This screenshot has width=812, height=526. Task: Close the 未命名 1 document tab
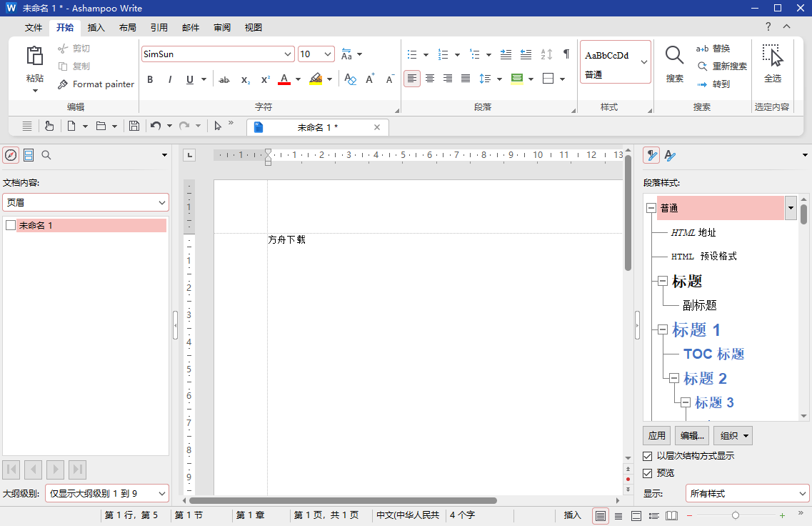(x=377, y=127)
